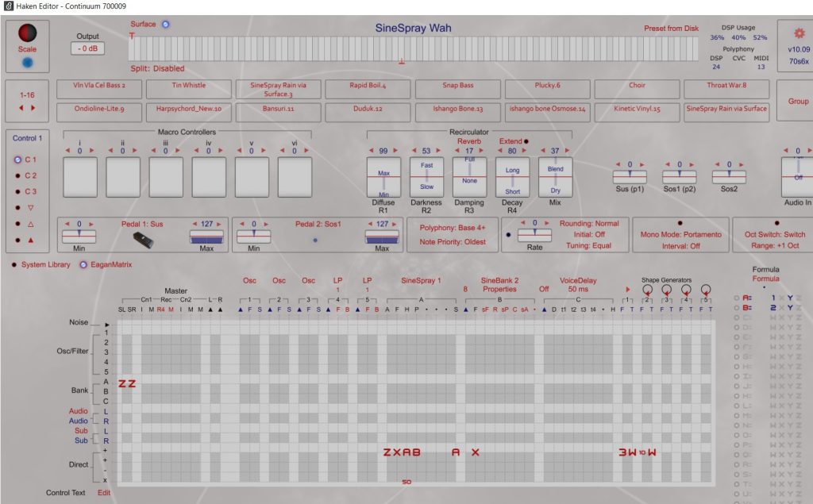Click the Split: Disabled label
Screen dimensions: 813x504
click(157, 68)
